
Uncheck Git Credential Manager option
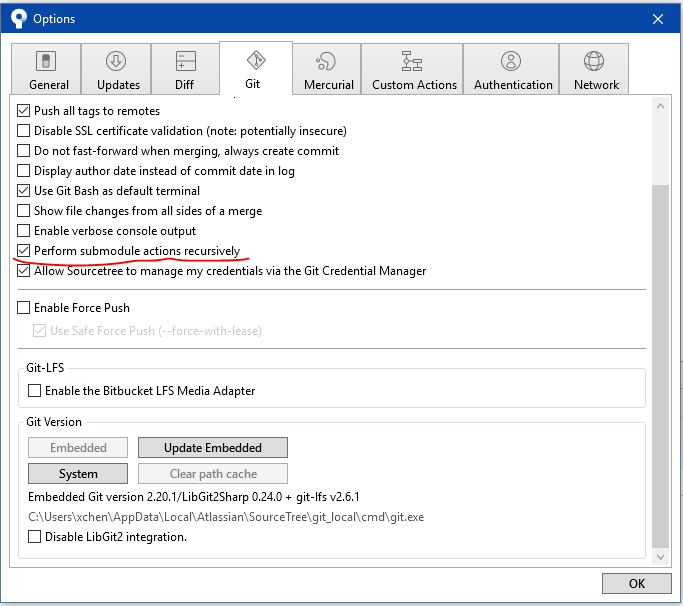24,271
